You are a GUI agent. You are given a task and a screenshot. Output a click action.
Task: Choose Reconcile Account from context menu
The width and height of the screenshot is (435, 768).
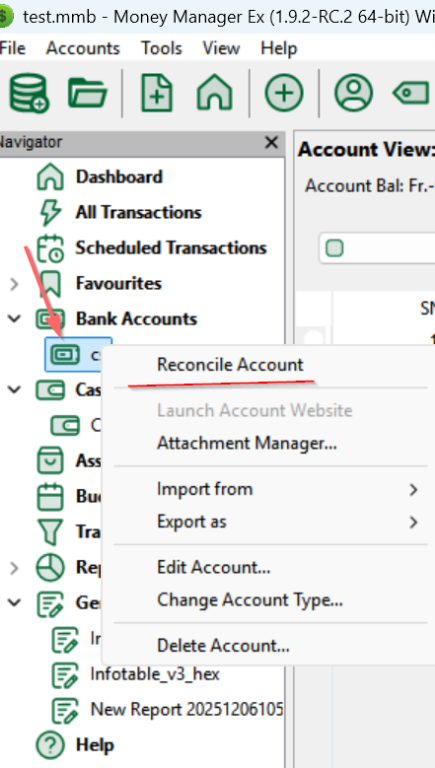pos(230,365)
